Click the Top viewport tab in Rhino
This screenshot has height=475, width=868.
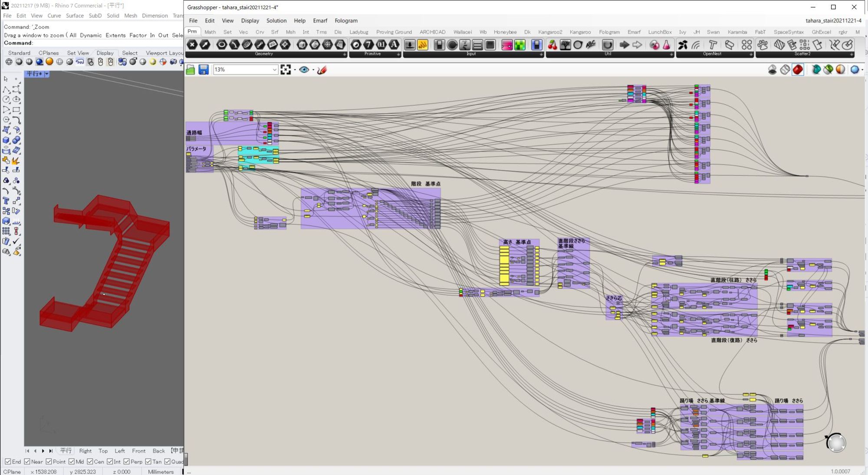(103, 451)
